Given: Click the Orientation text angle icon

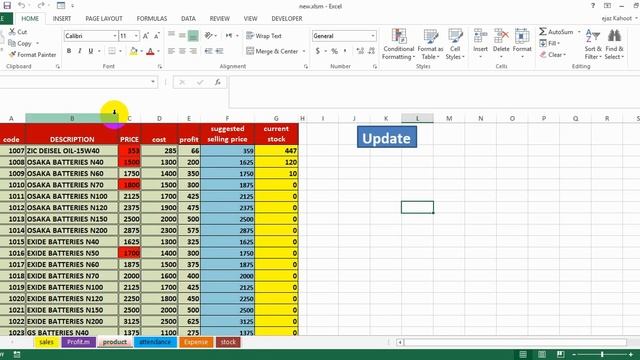Looking at the screenshot, I should [x=209, y=36].
